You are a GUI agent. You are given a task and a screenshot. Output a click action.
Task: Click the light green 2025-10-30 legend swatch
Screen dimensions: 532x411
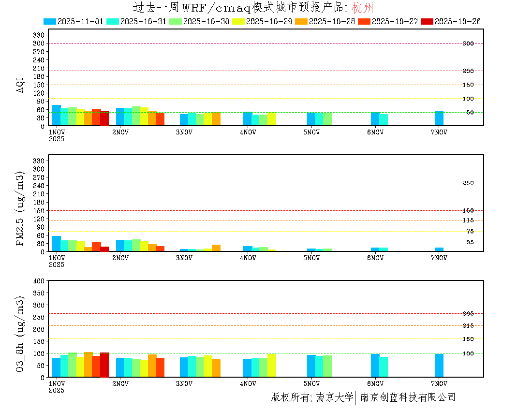pyautogui.click(x=176, y=21)
